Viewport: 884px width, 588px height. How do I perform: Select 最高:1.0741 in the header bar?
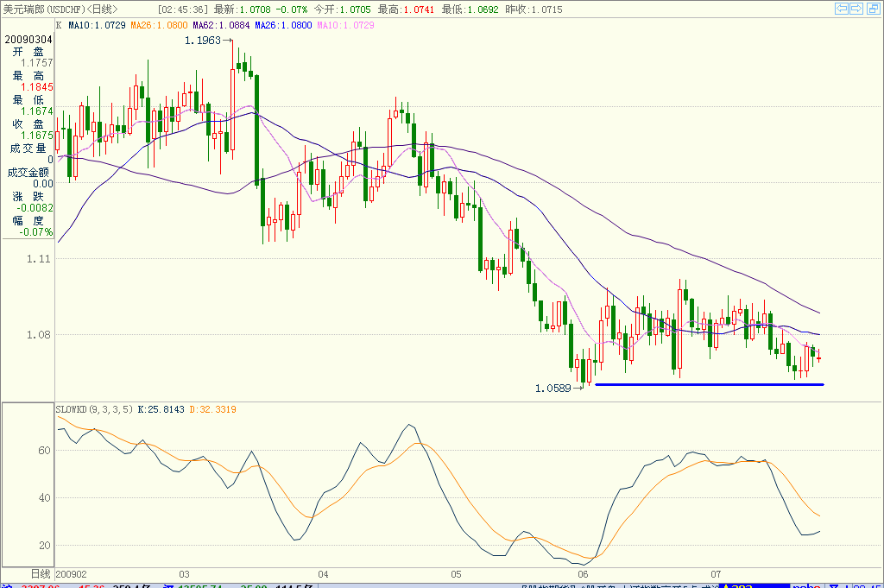[406, 9]
